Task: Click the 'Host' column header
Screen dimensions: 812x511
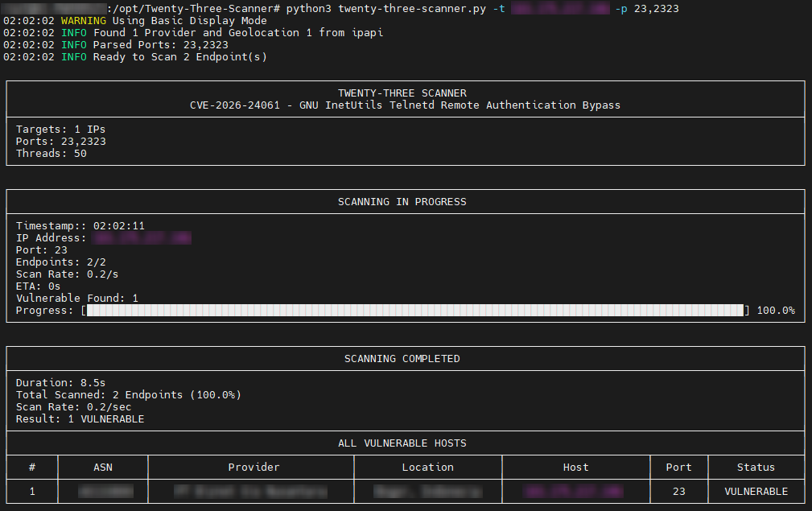Action: (576, 468)
